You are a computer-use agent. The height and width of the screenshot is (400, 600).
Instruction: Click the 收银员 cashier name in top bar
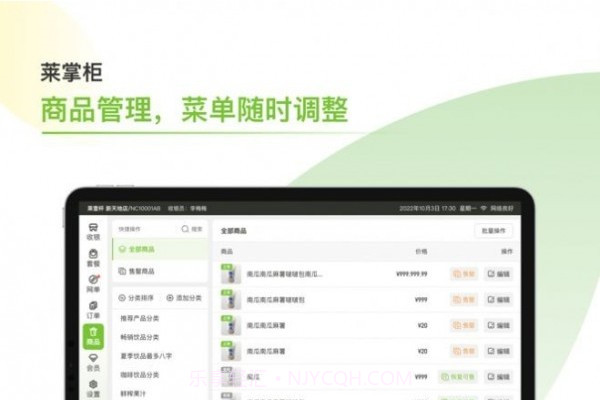187,208
